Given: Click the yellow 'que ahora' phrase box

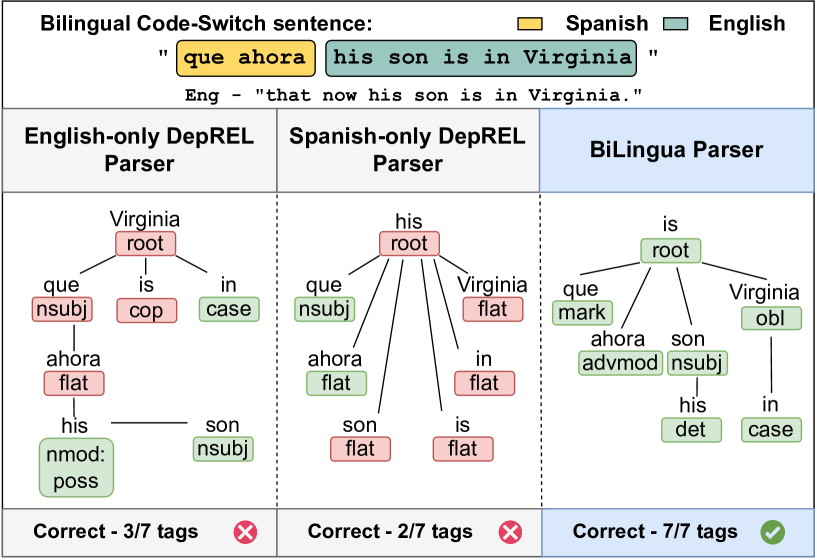Looking at the screenshot, I should click(x=246, y=58).
